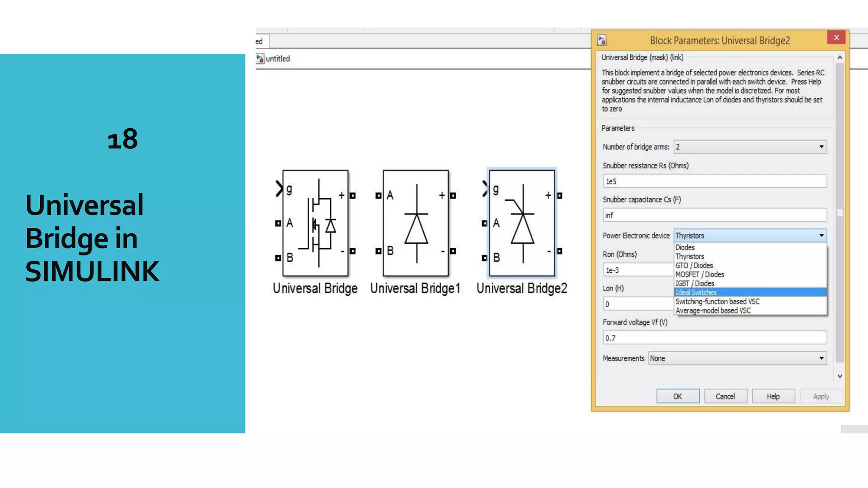Click the Block Parameters dialog title icon
This screenshot has height=488, width=868.
click(x=602, y=40)
